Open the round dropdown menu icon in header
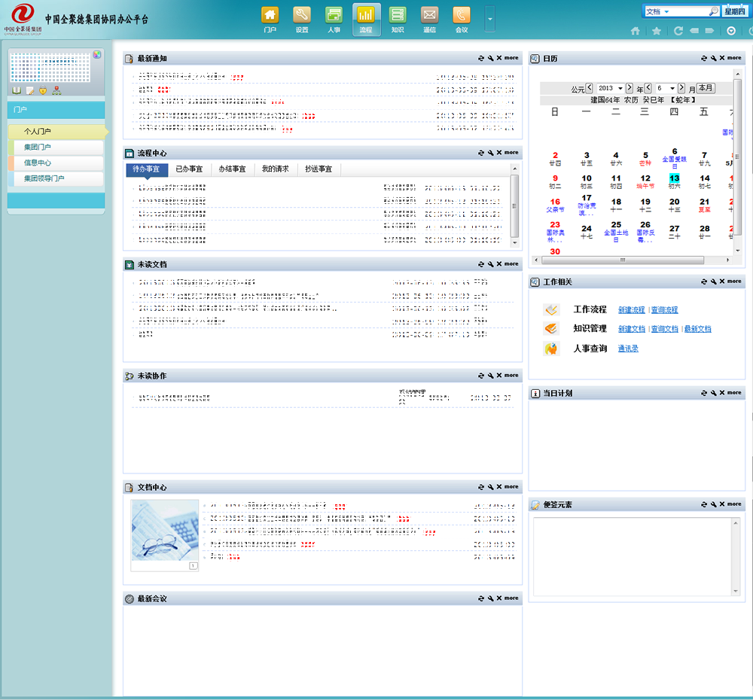The width and height of the screenshot is (753, 700). 731,31
